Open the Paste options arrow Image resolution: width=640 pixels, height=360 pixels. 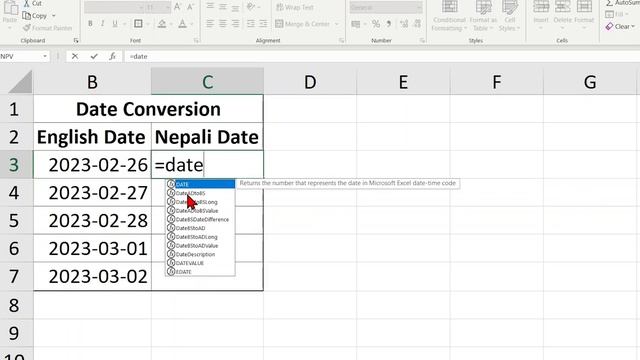click(x=10, y=28)
